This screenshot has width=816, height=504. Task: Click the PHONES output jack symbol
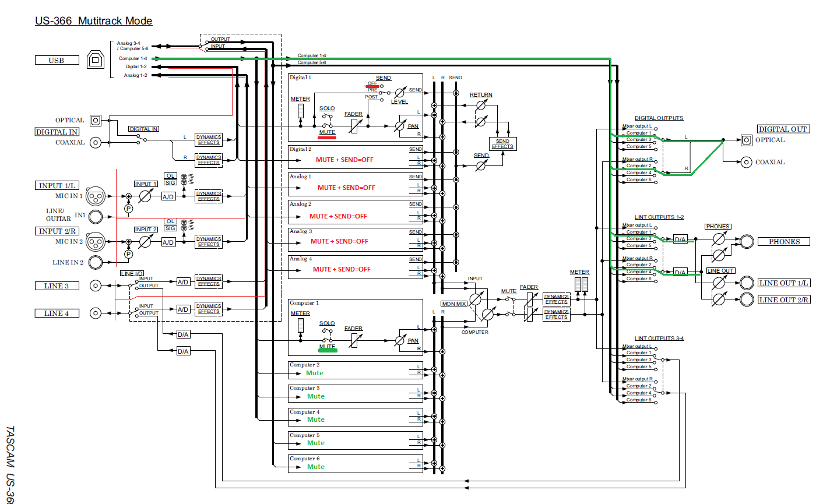tap(745, 241)
